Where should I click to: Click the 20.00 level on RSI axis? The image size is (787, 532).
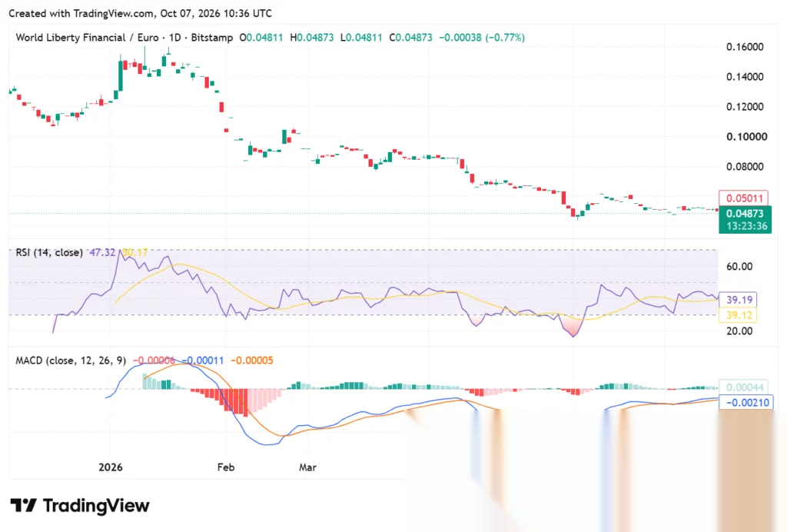point(739,331)
